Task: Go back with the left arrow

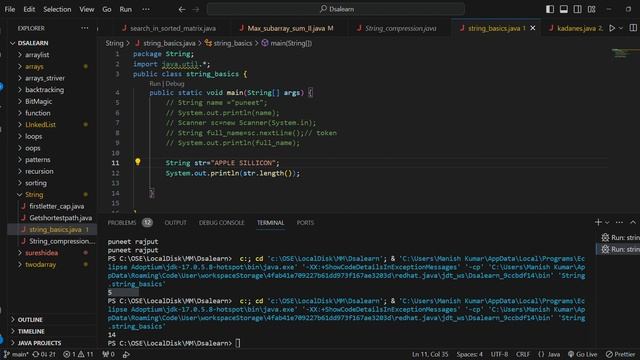Action: (182, 9)
